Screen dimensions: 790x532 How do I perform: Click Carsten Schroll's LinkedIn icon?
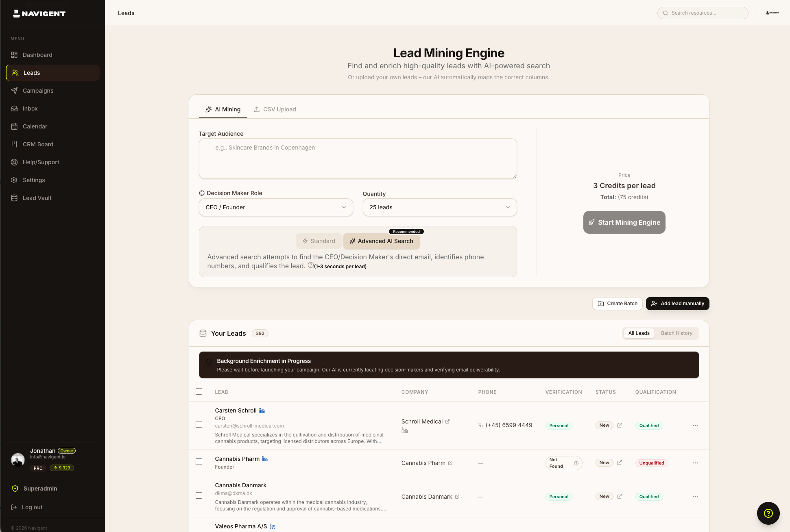(x=262, y=410)
